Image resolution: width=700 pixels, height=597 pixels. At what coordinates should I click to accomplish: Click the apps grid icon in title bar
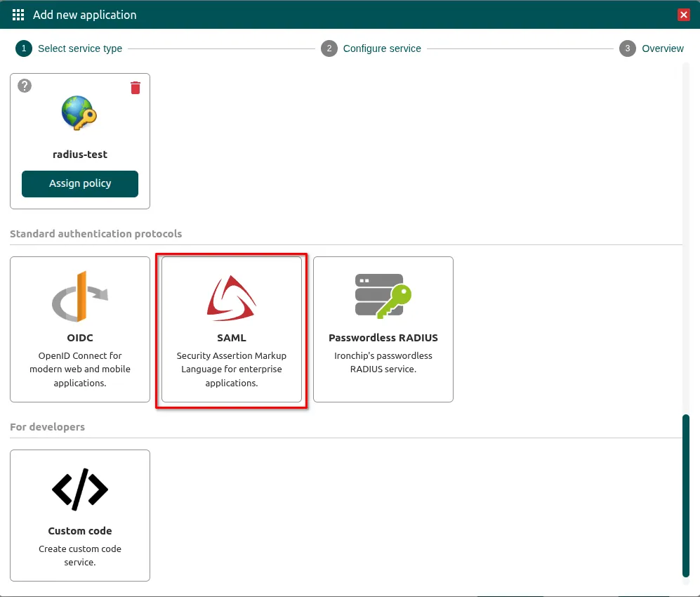18,15
